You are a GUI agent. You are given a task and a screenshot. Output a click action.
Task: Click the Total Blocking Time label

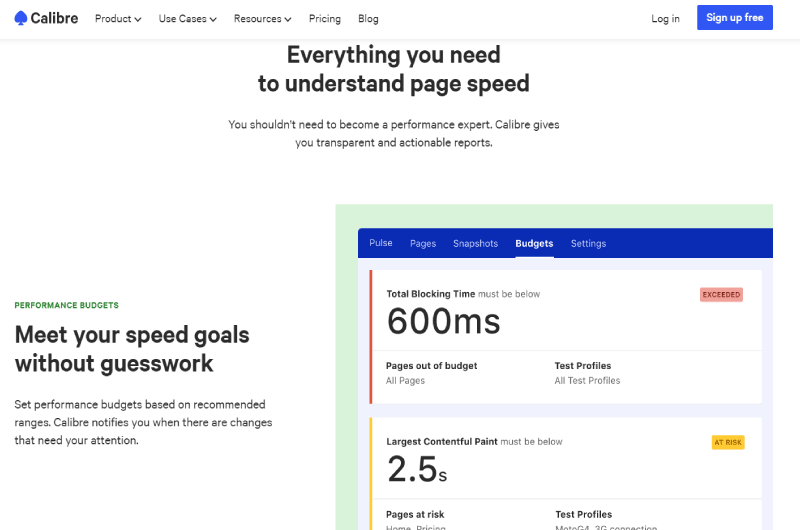coord(431,294)
